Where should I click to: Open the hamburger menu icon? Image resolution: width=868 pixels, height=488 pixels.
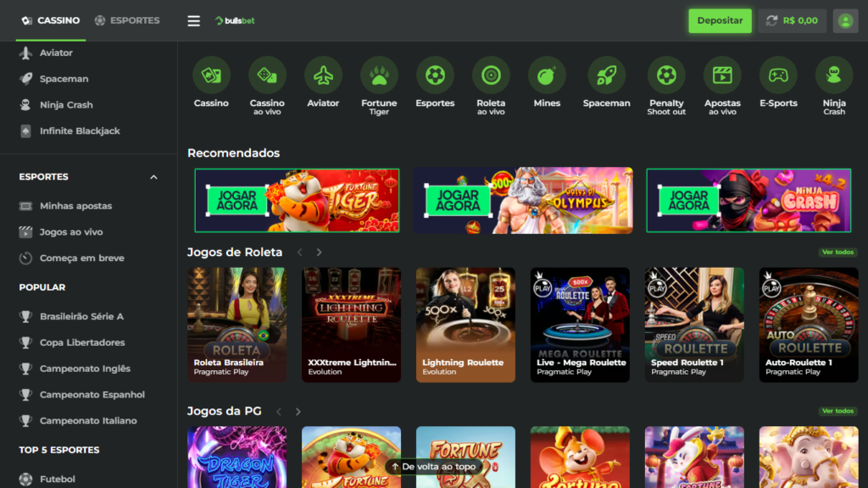pos(194,21)
